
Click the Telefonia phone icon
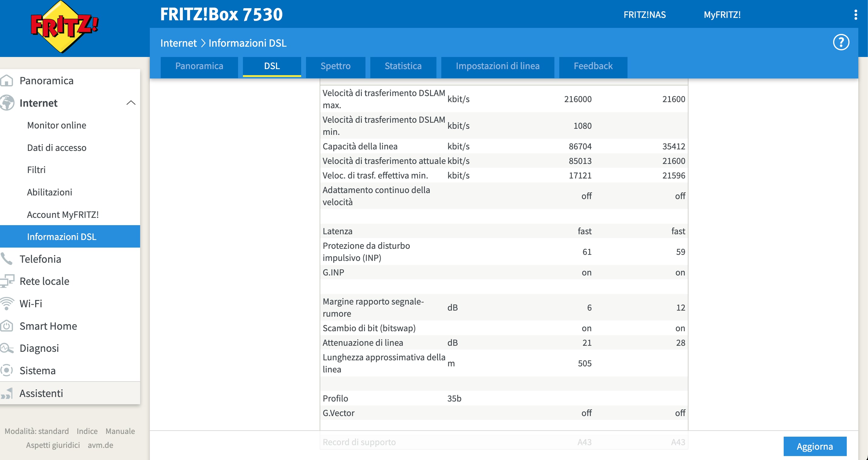[x=7, y=258]
